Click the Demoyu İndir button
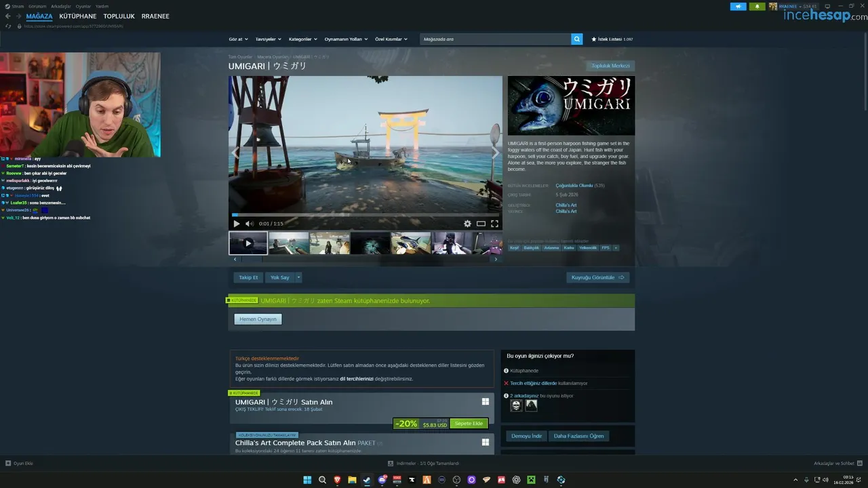Image resolution: width=868 pixels, height=488 pixels. tap(526, 436)
